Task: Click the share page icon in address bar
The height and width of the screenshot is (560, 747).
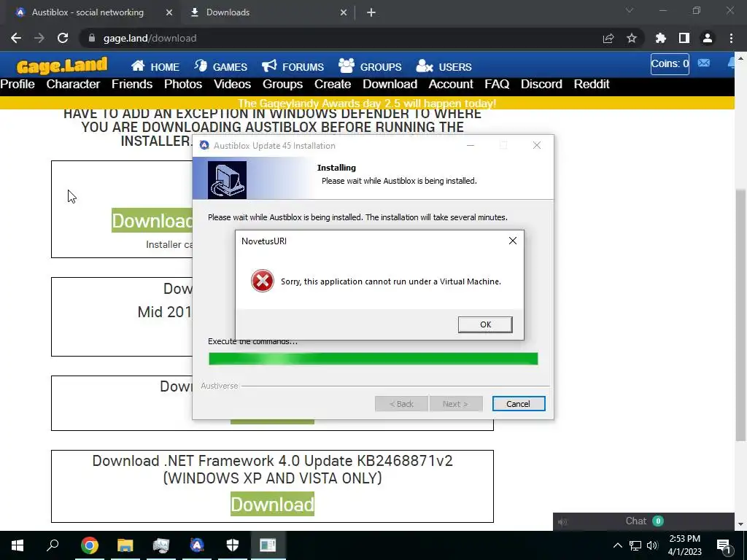Action: [x=608, y=38]
